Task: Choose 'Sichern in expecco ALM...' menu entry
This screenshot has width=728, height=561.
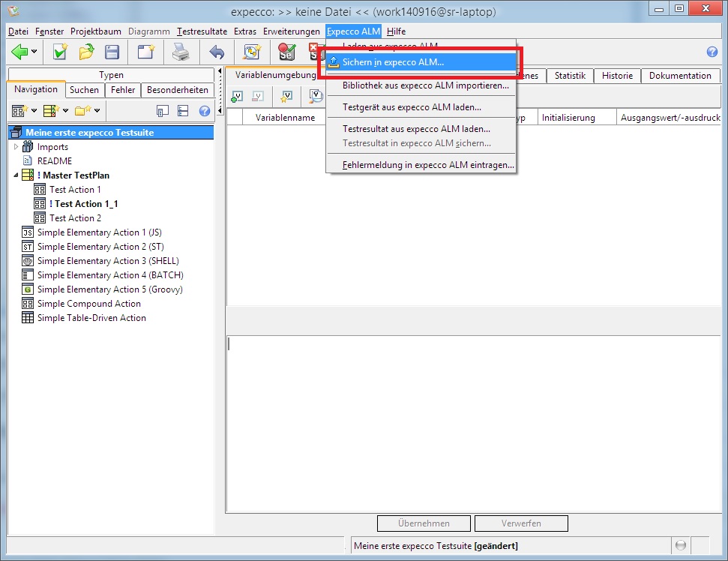Action: click(x=393, y=62)
